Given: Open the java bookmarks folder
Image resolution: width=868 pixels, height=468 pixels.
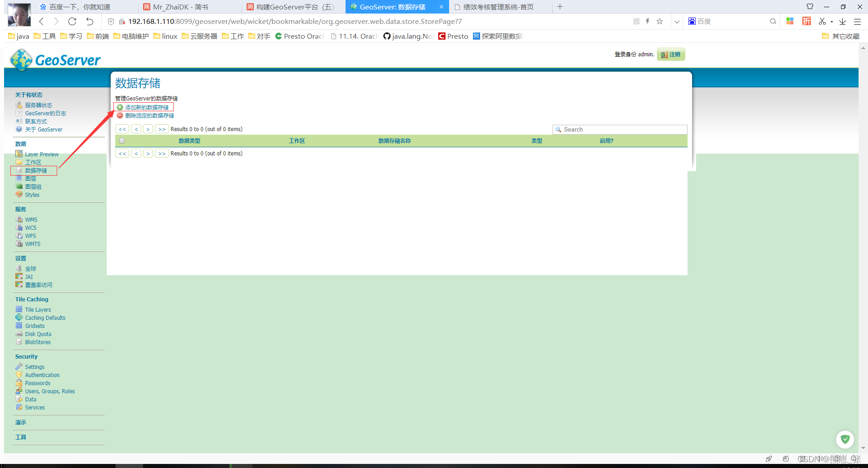Looking at the screenshot, I should [x=19, y=36].
